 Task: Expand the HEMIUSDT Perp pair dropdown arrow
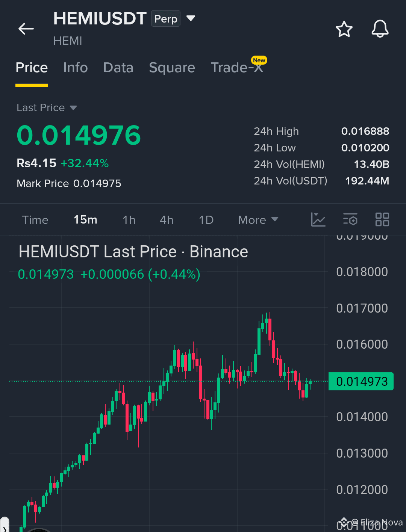(191, 18)
